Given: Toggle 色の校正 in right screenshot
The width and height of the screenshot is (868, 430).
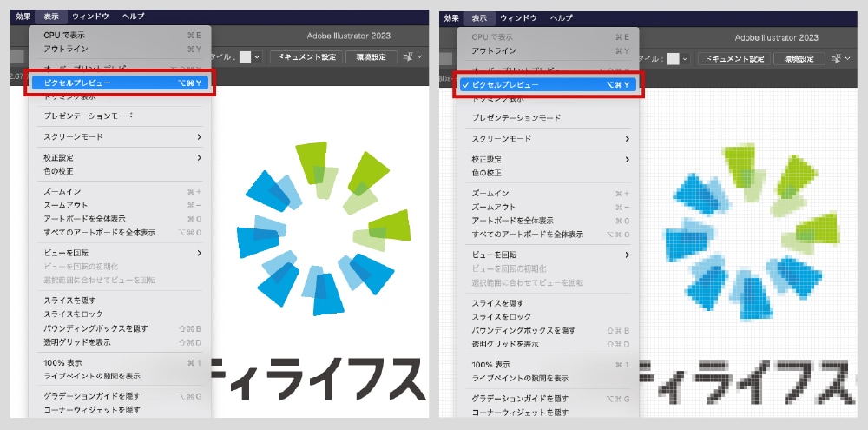Looking at the screenshot, I should coord(548,173).
